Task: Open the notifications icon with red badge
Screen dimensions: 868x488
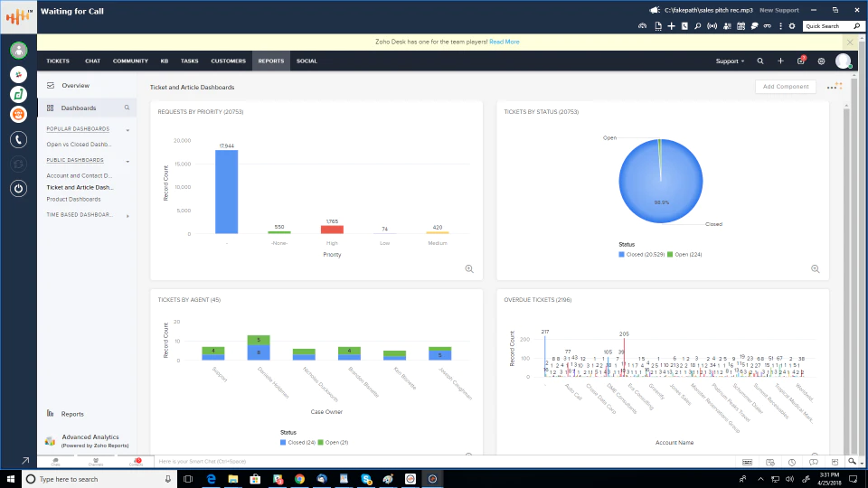Action: 801,61
